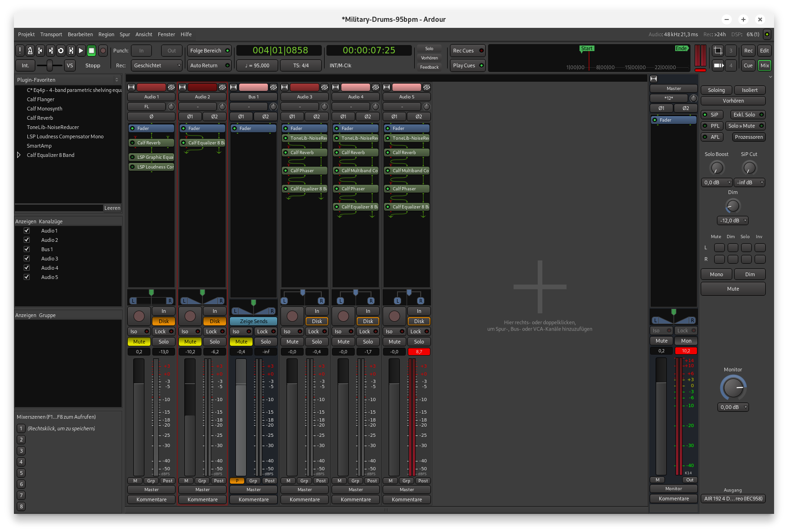The width and height of the screenshot is (788, 532).
Task: Open the Solo Boost 0,0 dB dropdown
Action: 717,182
